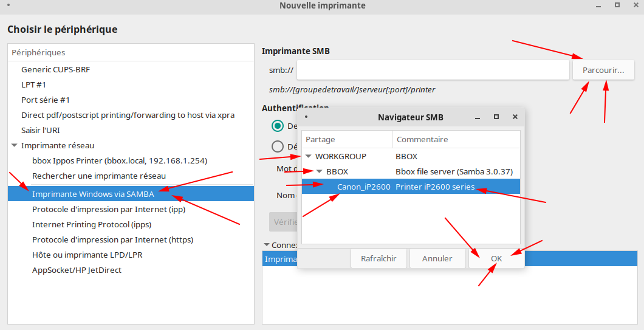Click Rafraîchir to refresh shares

(378, 258)
